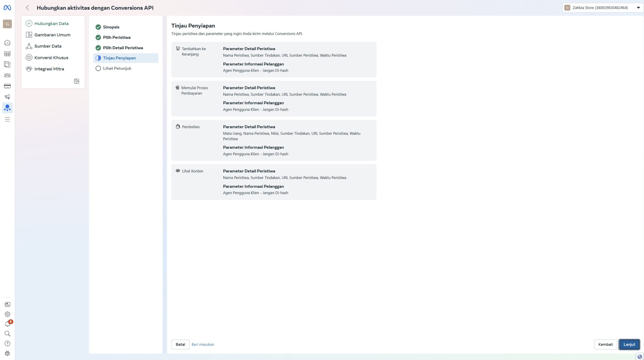Open Sumber Data menu item
Image resolution: width=644 pixels, height=360 pixels.
tap(48, 46)
